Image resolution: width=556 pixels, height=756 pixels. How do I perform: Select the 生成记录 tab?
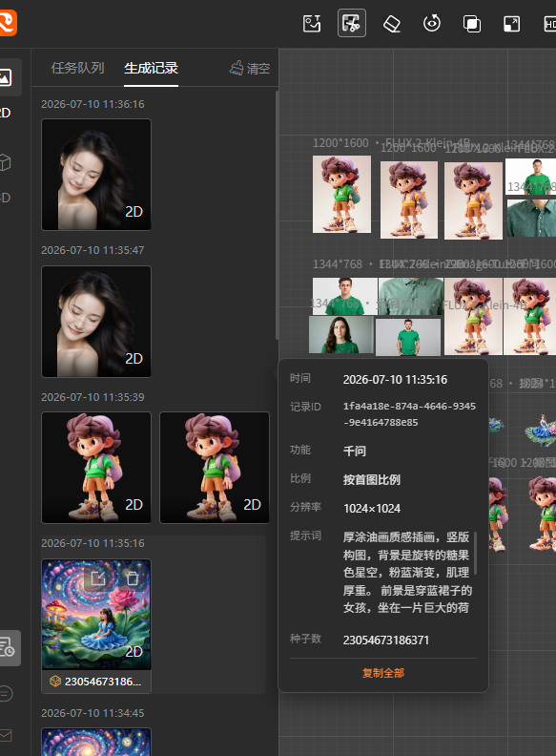pos(152,68)
